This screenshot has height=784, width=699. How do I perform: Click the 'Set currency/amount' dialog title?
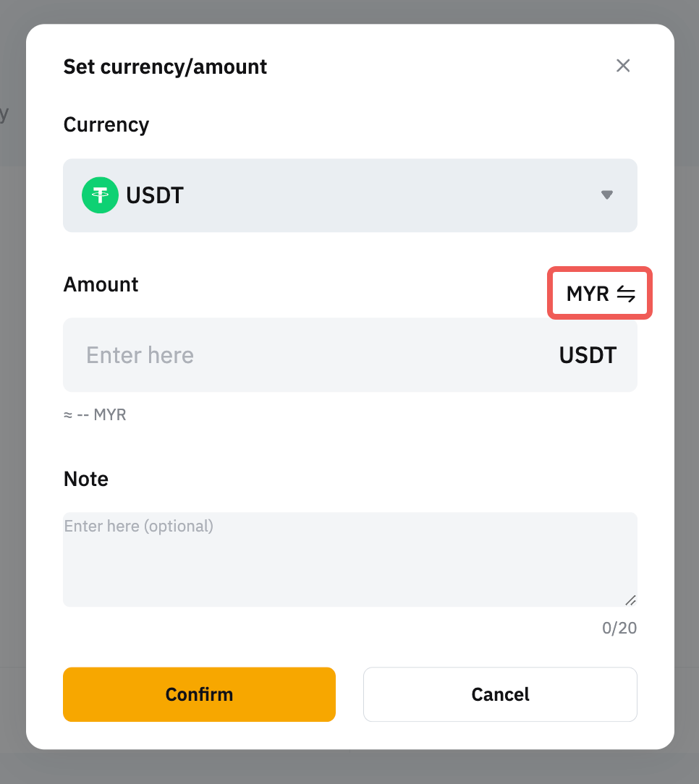pos(165,67)
